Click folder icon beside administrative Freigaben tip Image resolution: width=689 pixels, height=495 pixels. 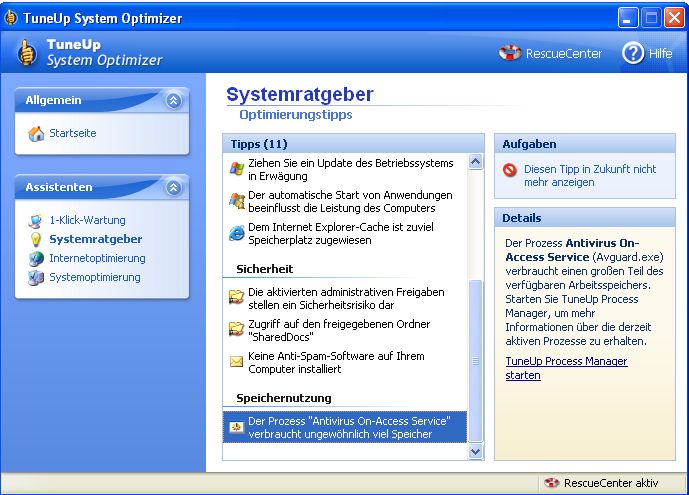point(236,297)
